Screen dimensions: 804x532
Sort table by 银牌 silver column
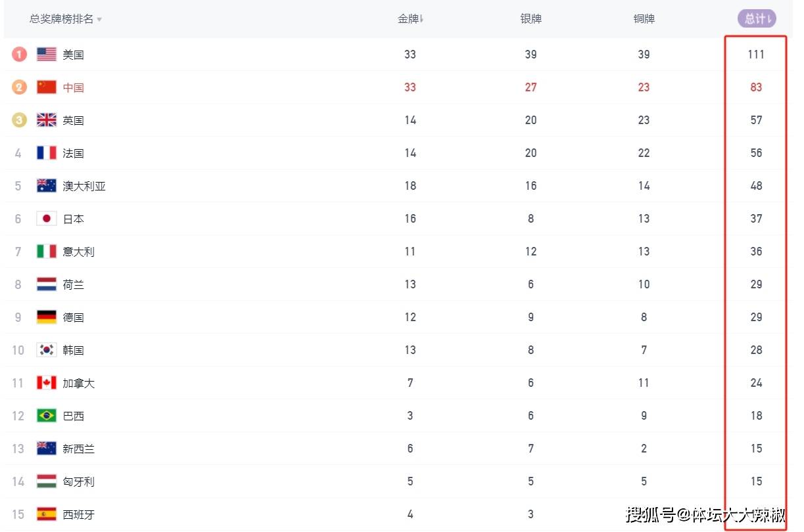[x=531, y=19]
